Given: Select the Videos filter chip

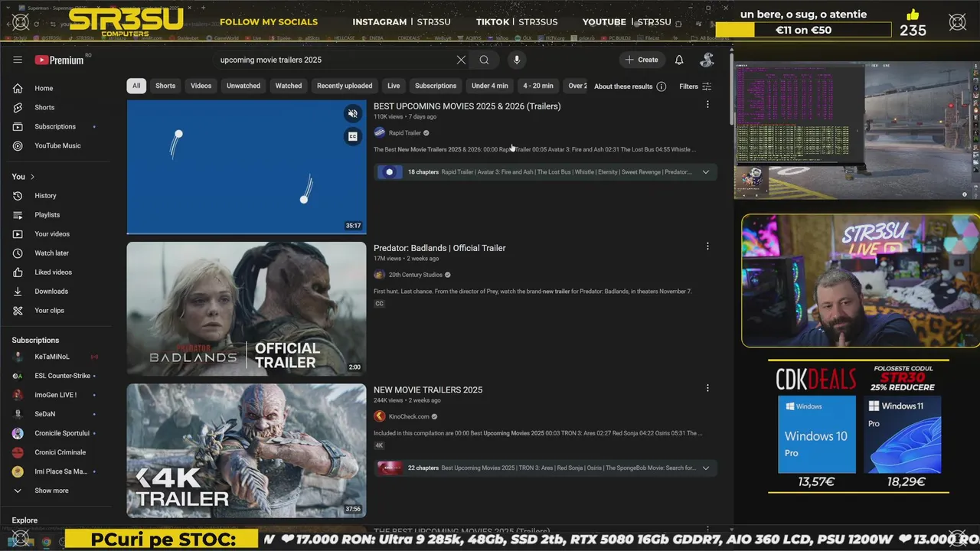Looking at the screenshot, I should coord(201,86).
